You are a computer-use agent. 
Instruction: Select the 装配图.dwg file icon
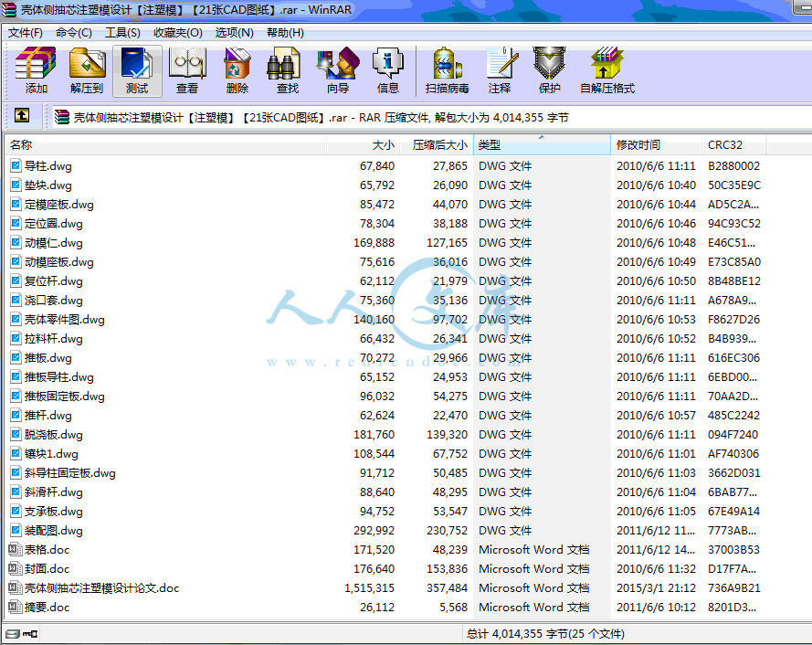coord(16,530)
